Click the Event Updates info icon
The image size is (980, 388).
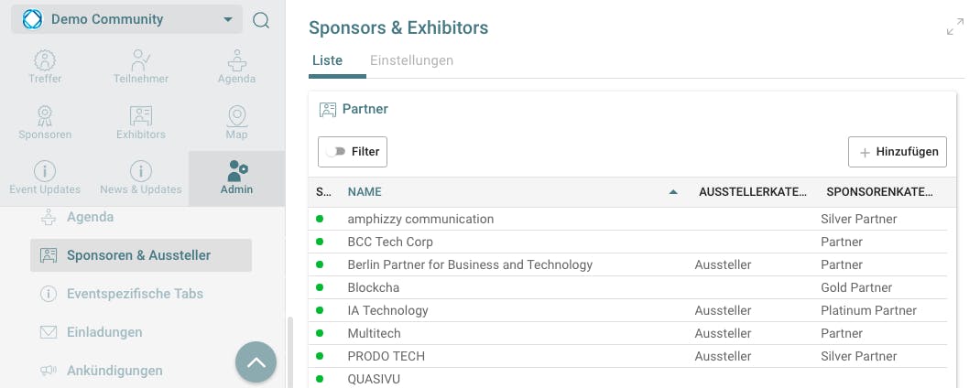(x=45, y=171)
